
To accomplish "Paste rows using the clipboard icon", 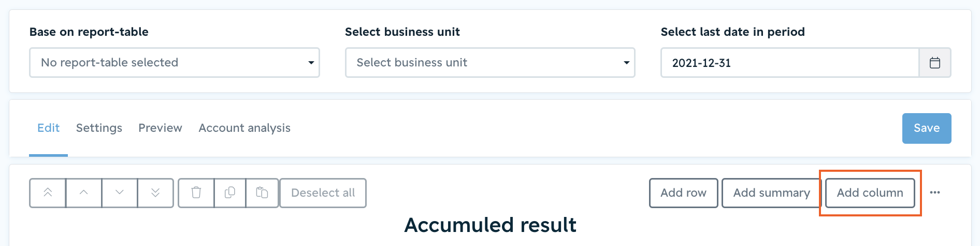I will 262,193.
